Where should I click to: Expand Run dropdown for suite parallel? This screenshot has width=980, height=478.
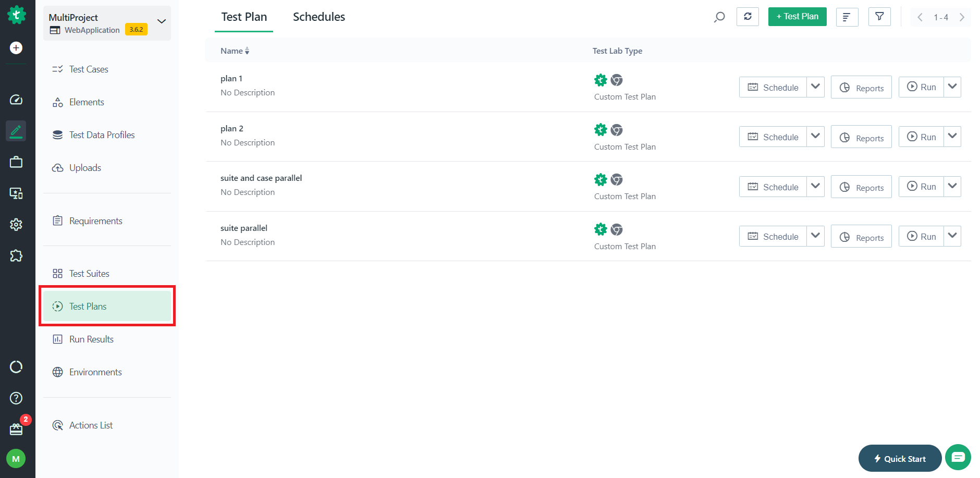[952, 236]
